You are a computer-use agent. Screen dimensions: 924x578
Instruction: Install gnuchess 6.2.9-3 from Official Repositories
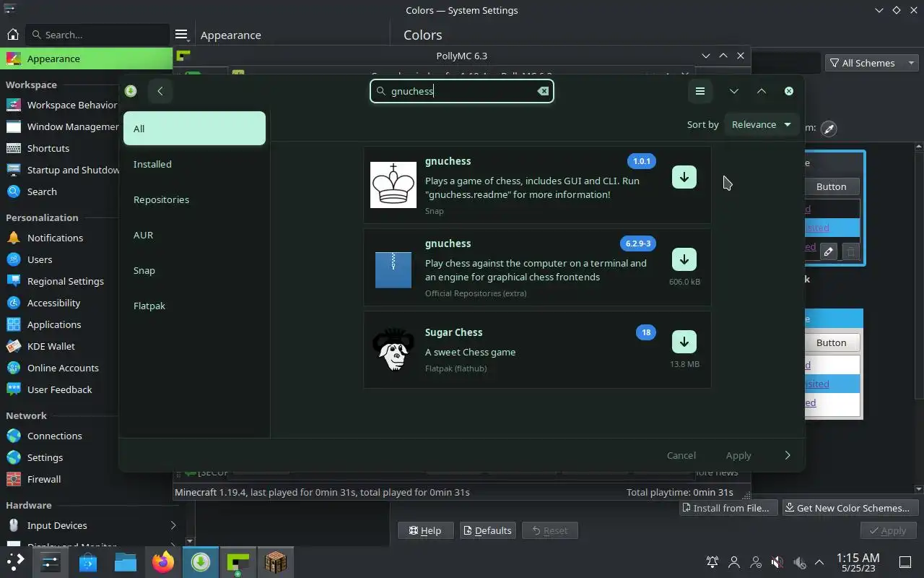click(x=684, y=259)
